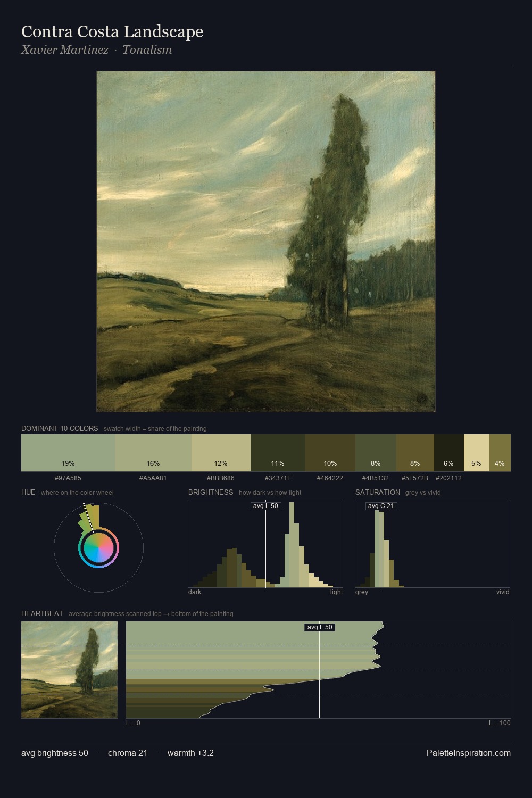This screenshot has height=798, width=532.
Task: Click the hex code #5F572B
Action: pos(415,478)
